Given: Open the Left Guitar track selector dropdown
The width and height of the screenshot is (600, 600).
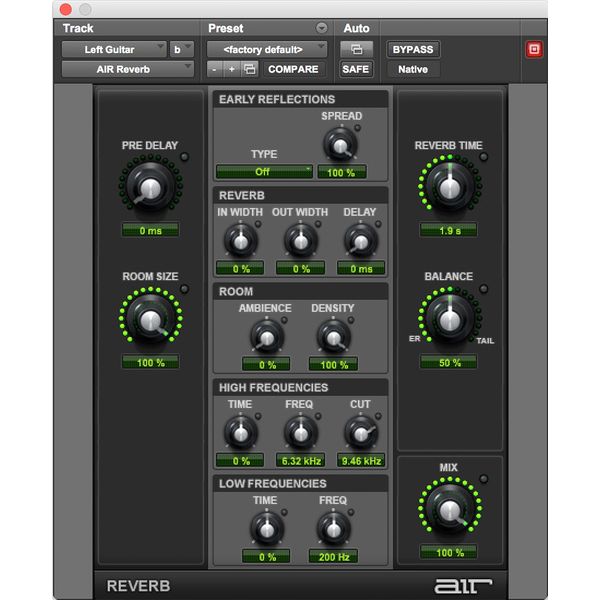Looking at the screenshot, I should pyautogui.click(x=114, y=49).
